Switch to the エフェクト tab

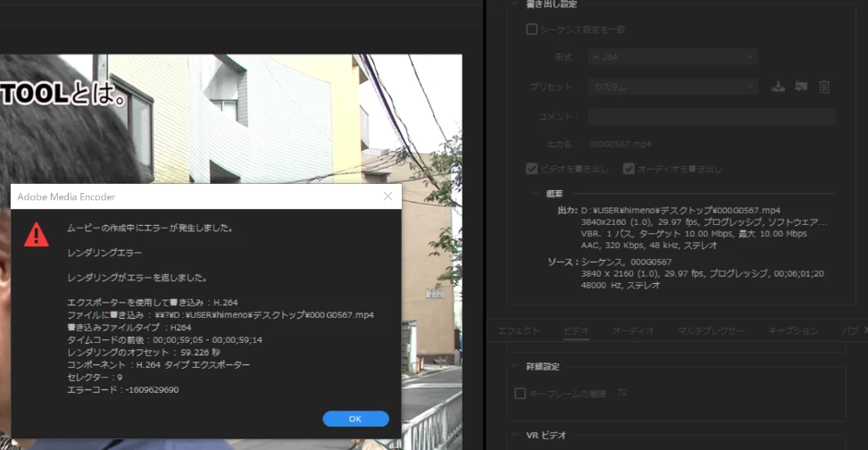coord(518,330)
